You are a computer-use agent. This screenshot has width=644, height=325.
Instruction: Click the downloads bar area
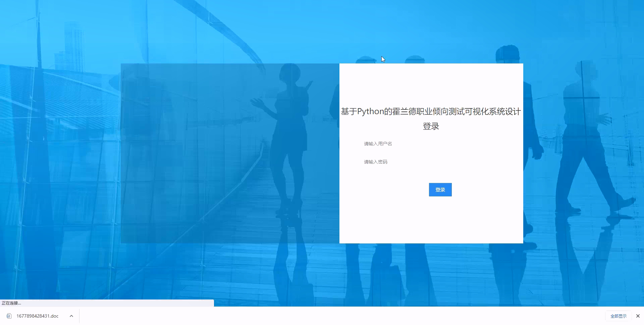235,316
